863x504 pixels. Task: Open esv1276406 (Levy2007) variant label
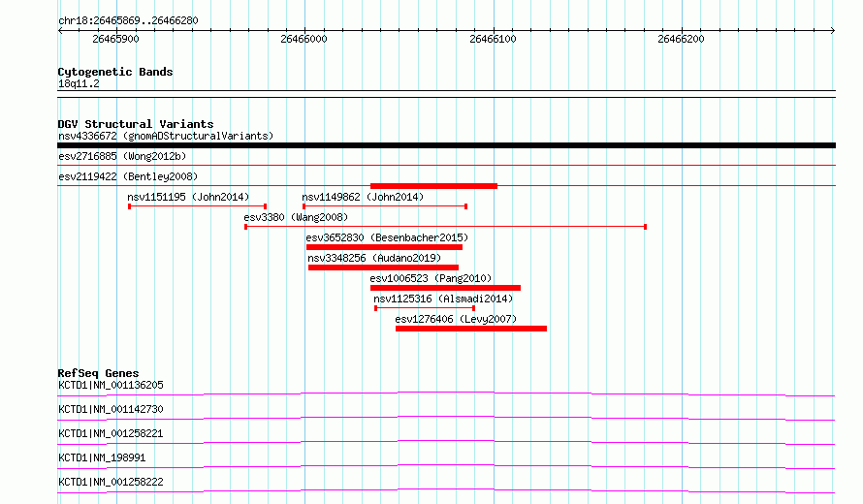(x=456, y=319)
